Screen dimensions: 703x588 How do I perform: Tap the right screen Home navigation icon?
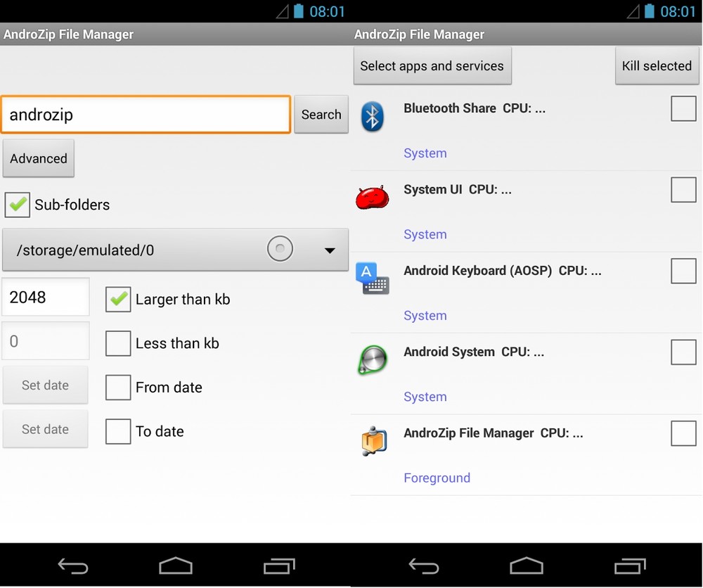click(x=527, y=565)
